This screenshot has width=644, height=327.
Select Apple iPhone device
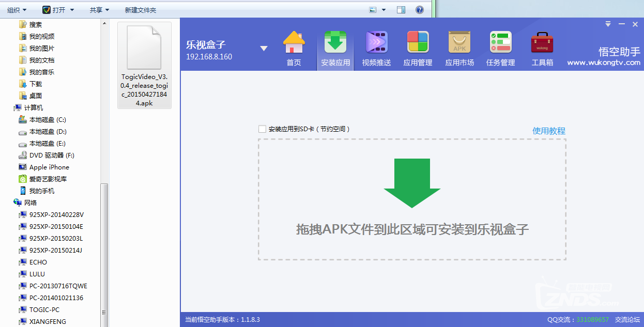coord(49,167)
